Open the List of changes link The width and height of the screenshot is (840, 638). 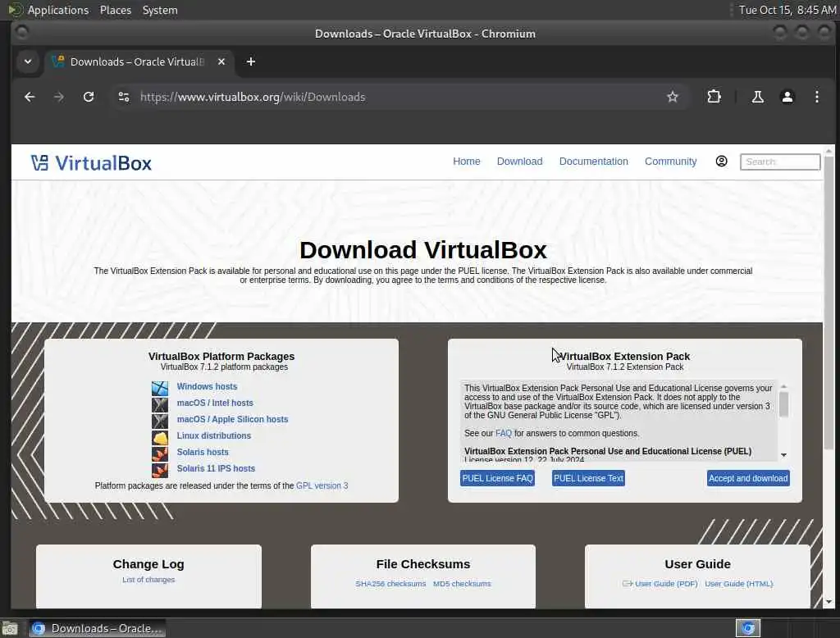148,580
